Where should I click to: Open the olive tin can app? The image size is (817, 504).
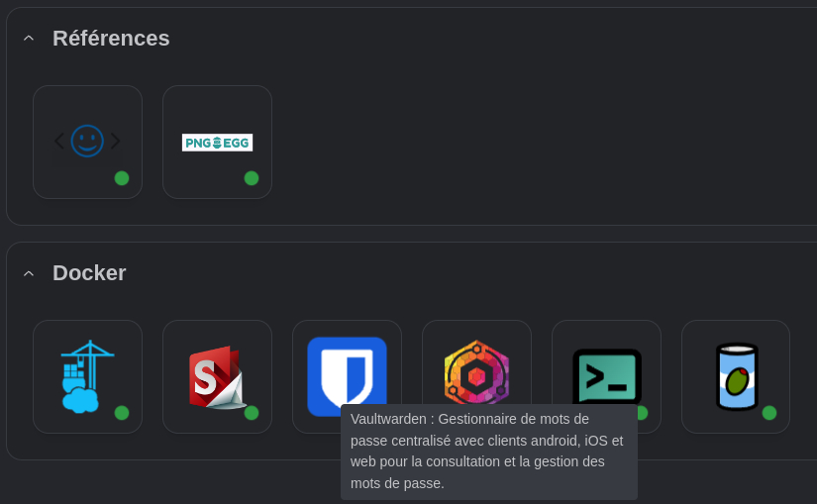[736, 376]
